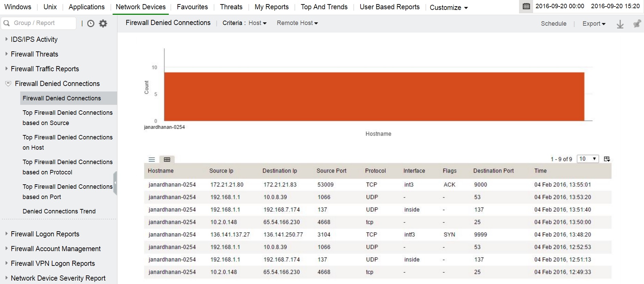644x284 pixels.
Task: Click the download report icon
Action: 620,24
